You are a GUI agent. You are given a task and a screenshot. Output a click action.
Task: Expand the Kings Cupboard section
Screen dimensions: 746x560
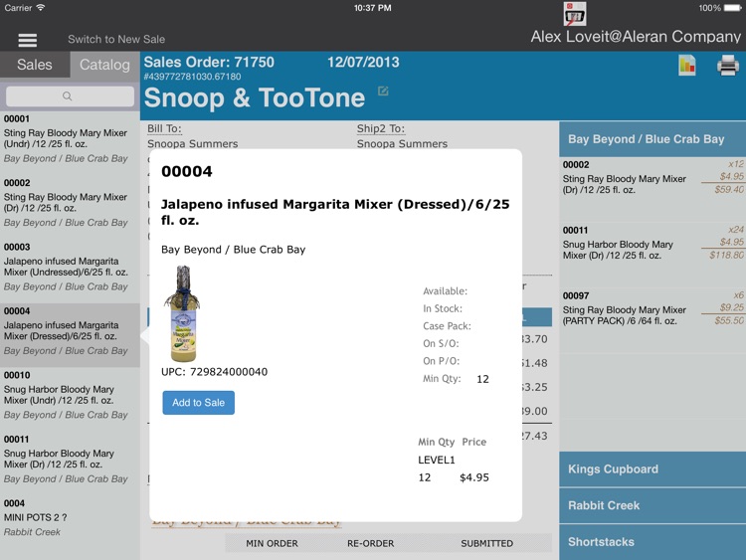(x=653, y=469)
